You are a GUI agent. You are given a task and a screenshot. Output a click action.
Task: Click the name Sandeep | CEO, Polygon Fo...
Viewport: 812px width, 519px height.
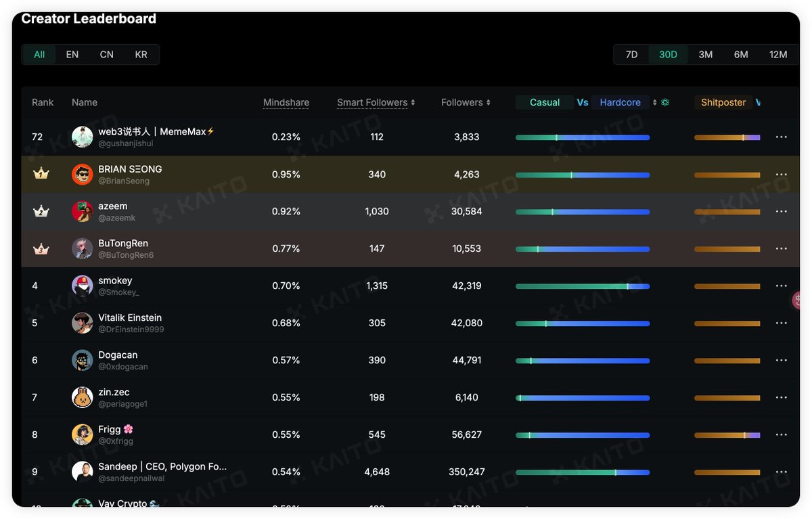tap(162, 466)
